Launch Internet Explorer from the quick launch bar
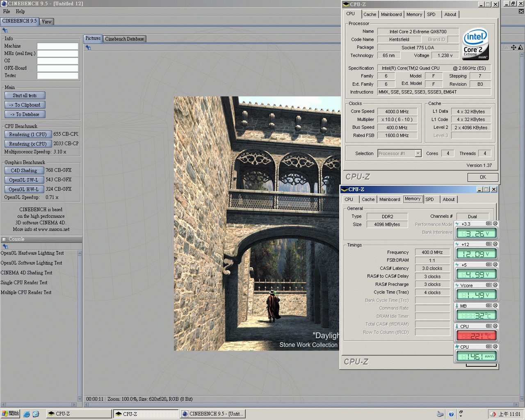This screenshot has height=420, width=525. click(27, 414)
